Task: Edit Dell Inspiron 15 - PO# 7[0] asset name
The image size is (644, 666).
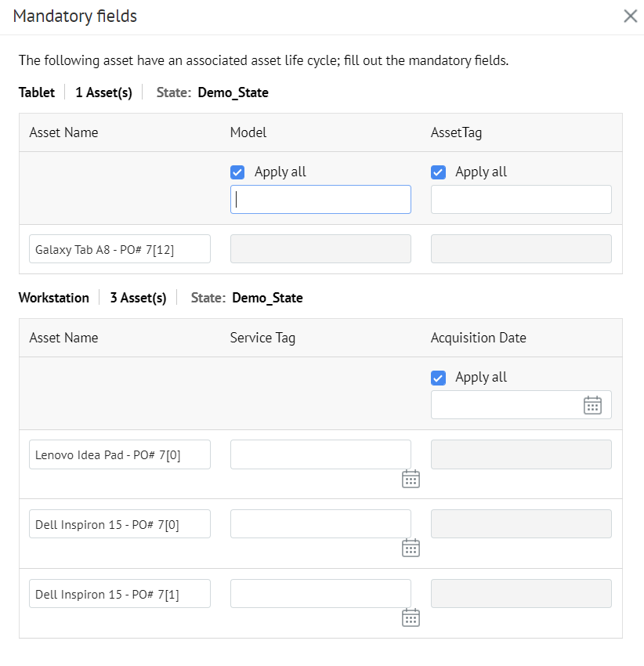Action: pyautogui.click(x=120, y=523)
